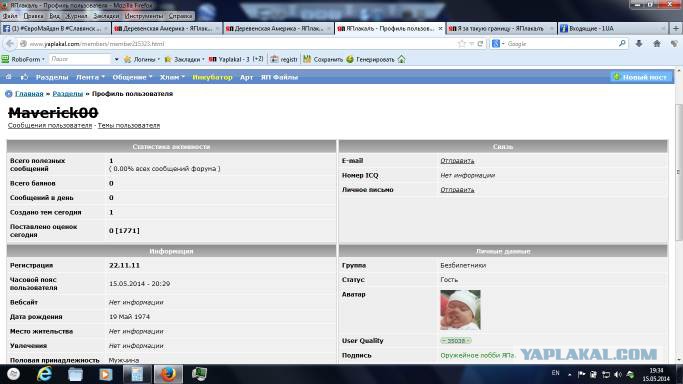Click the Отправить link next to E-mail
The height and width of the screenshot is (384, 683).
457,161
